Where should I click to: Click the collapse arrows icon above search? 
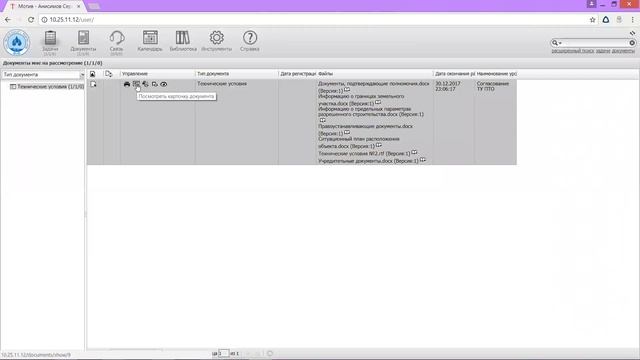click(x=632, y=33)
